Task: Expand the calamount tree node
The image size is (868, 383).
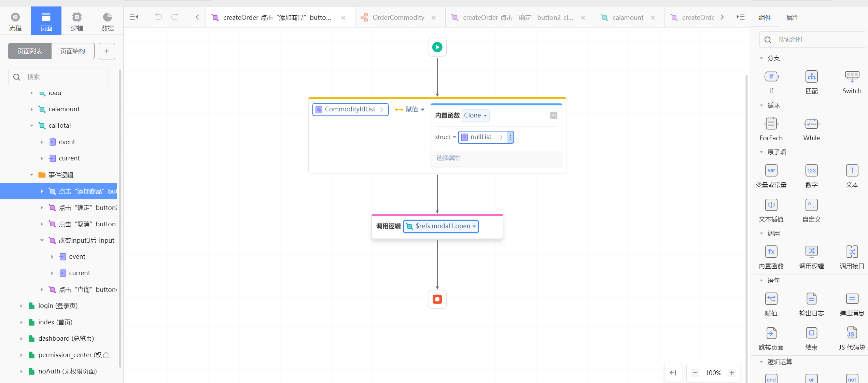Action: [31, 109]
